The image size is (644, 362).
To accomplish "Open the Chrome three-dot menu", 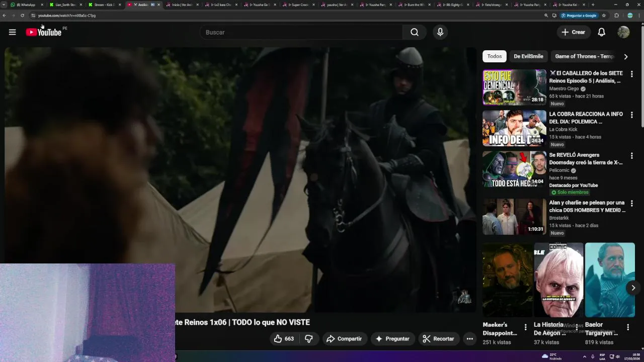I will tap(639, 16).
